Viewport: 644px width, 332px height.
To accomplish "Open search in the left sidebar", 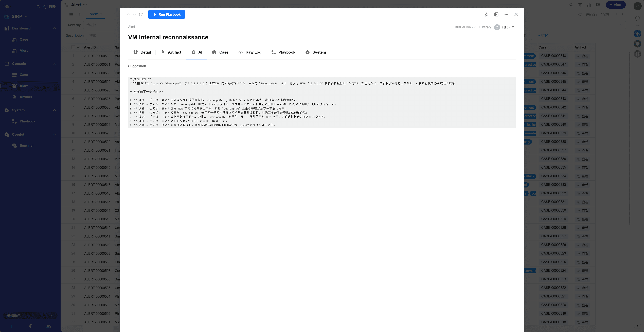I will pyautogui.click(x=38, y=7).
